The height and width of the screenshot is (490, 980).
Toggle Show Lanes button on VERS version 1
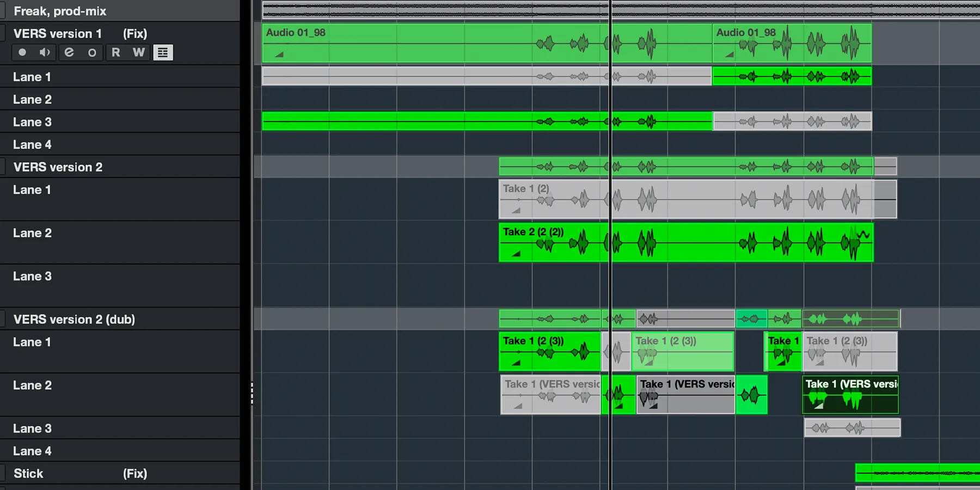click(x=163, y=53)
